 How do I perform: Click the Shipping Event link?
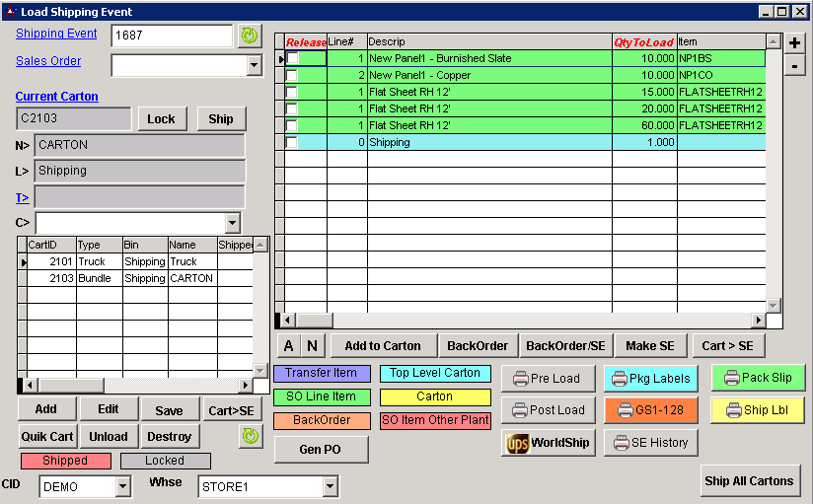point(56,34)
